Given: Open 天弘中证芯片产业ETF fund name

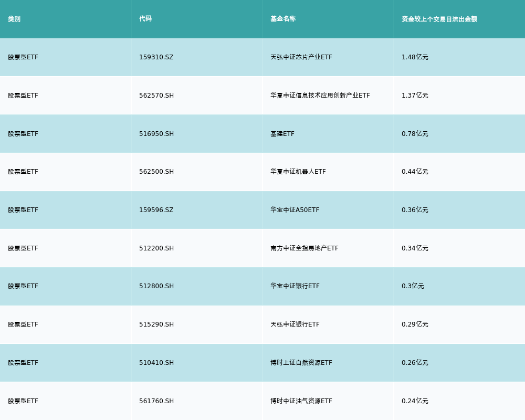Looking at the screenshot, I should click(x=301, y=57).
